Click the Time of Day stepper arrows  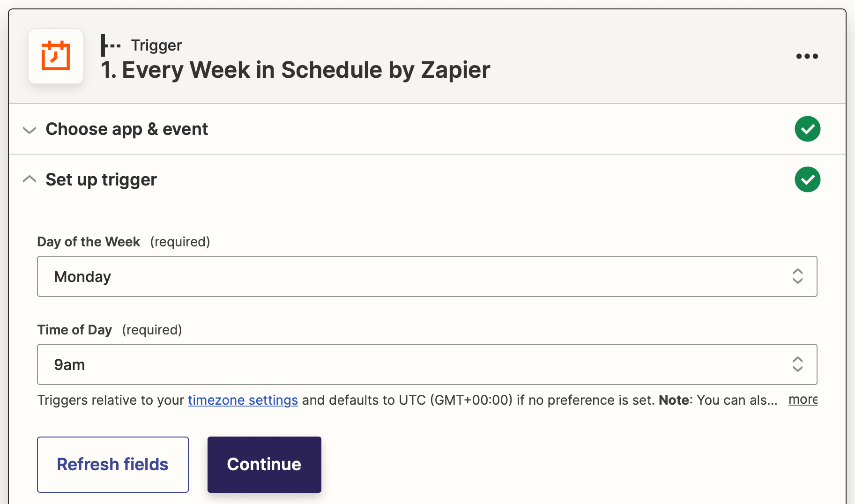[x=798, y=364]
